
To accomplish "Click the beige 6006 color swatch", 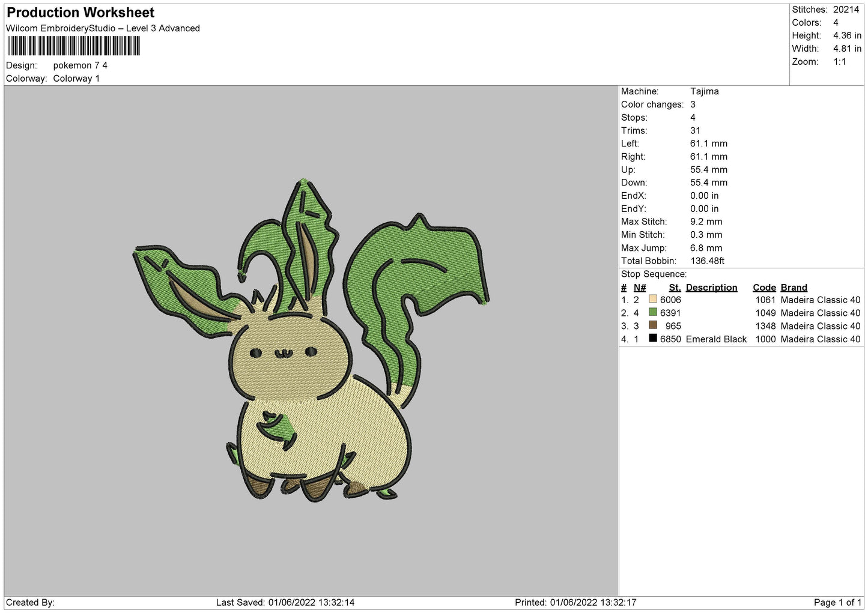I will [653, 299].
